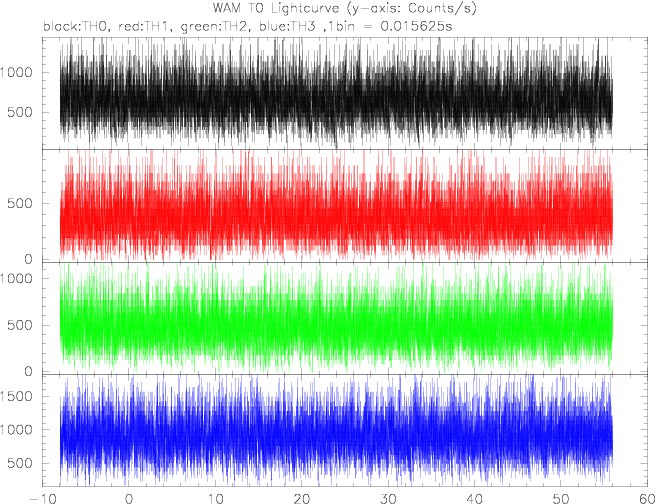Click x-axis tick label '10'
The width and height of the screenshot is (656, 504).
tap(215, 498)
